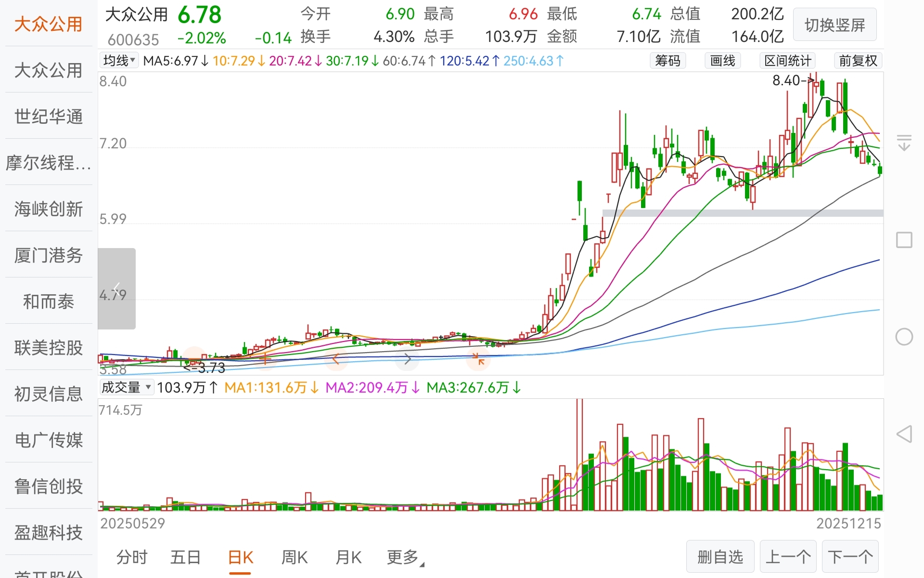
Task: Tap the square icon on right edge
Action: point(904,240)
